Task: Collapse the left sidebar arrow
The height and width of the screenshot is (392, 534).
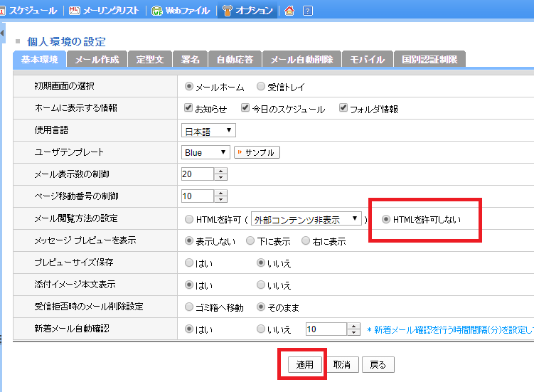Action: 2,33
